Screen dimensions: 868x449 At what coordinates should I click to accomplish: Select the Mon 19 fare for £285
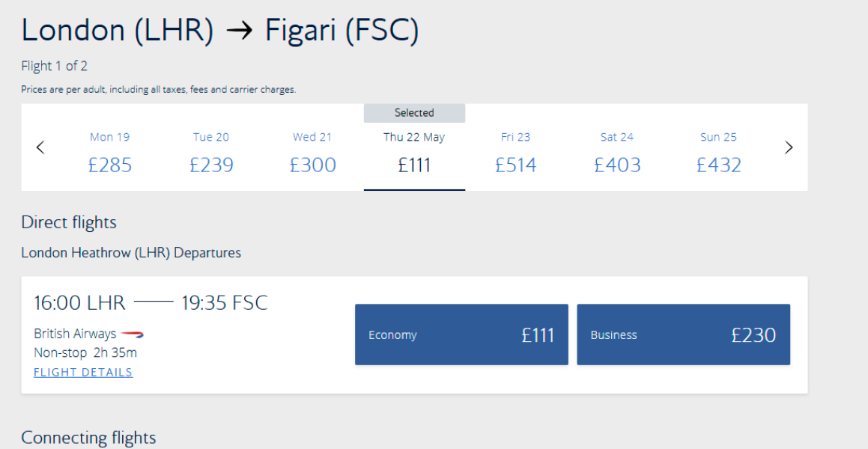(x=109, y=152)
